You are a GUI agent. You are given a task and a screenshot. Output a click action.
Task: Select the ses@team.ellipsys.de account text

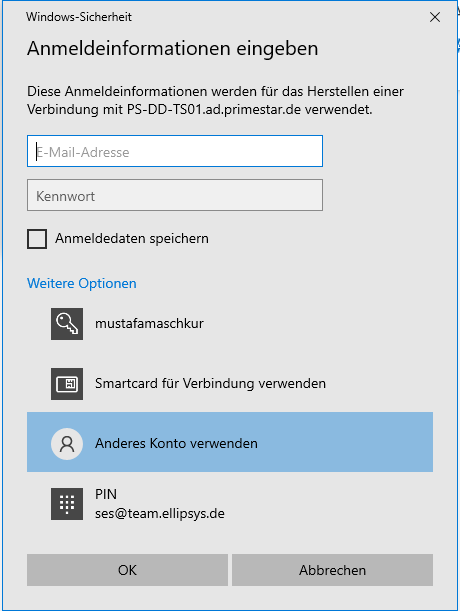coord(160,514)
